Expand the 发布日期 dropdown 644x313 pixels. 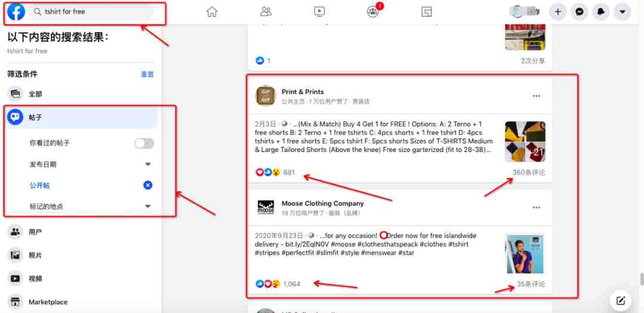click(148, 165)
